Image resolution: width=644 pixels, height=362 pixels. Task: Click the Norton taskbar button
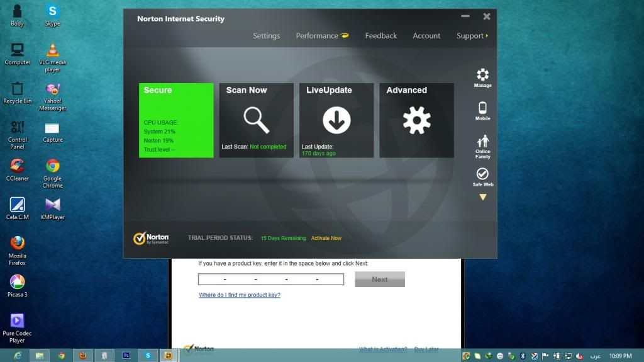click(169, 356)
